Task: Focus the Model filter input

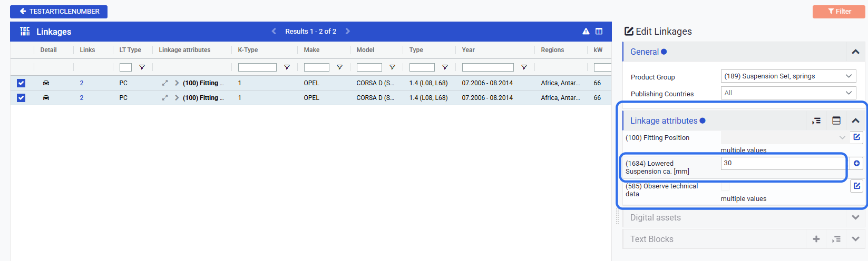Action: (x=369, y=67)
